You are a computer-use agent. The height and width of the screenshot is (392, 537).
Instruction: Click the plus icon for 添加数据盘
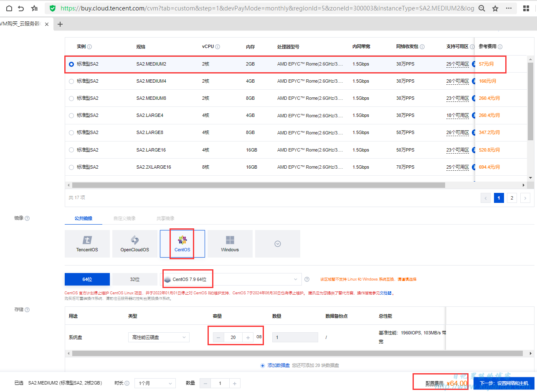pos(263,365)
